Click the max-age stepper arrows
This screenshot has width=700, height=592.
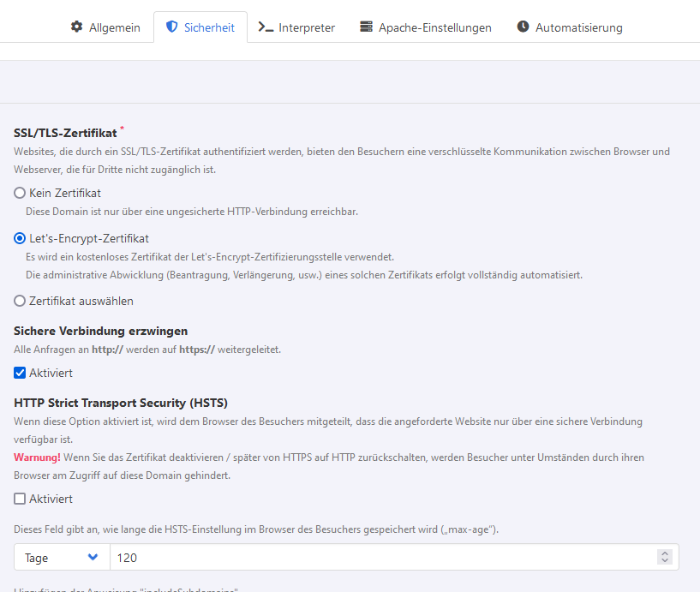(x=664, y=558)
